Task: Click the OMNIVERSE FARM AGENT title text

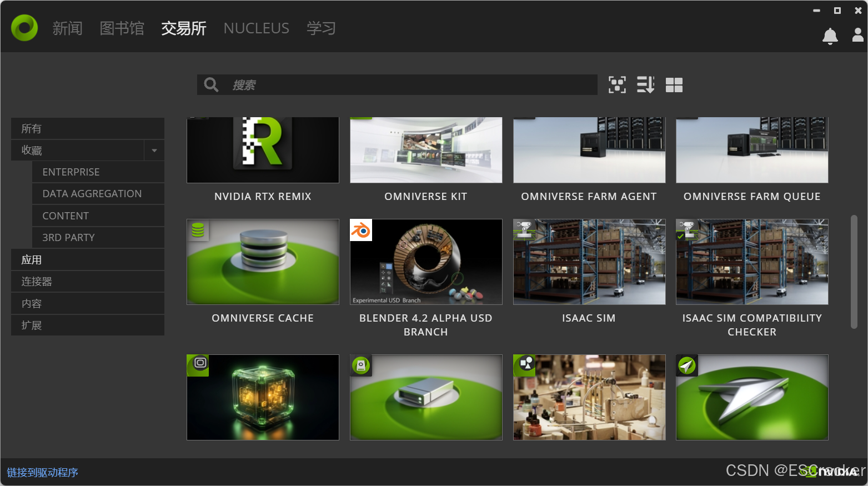Action: click(589, 197)
